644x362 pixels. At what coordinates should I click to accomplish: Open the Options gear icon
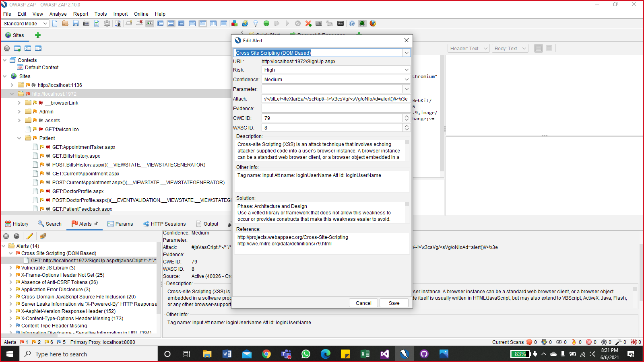pos(107,23)
